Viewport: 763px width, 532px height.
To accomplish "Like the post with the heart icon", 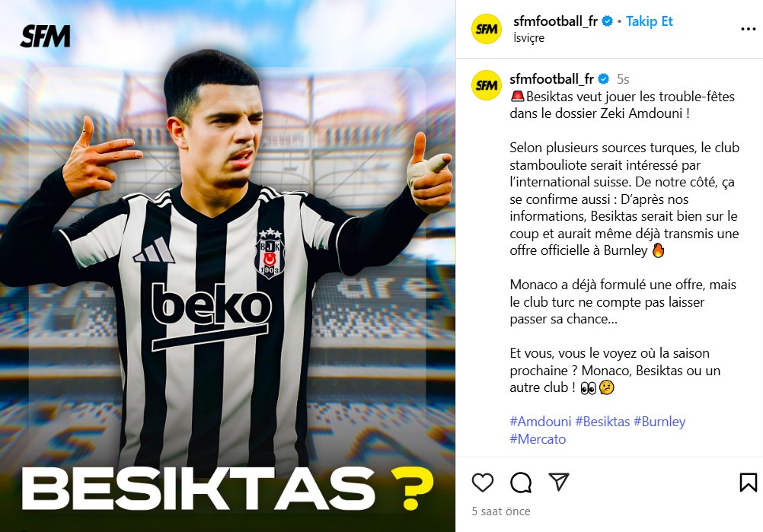I will (483, 483).
